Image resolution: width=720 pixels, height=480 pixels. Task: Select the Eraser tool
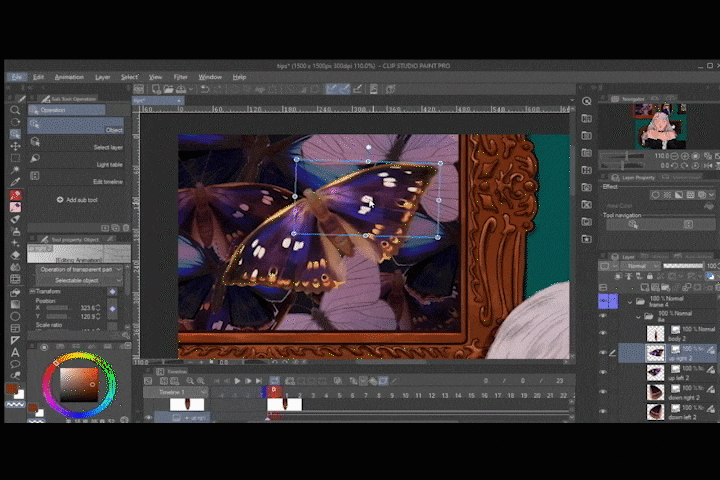pos(15,255)
